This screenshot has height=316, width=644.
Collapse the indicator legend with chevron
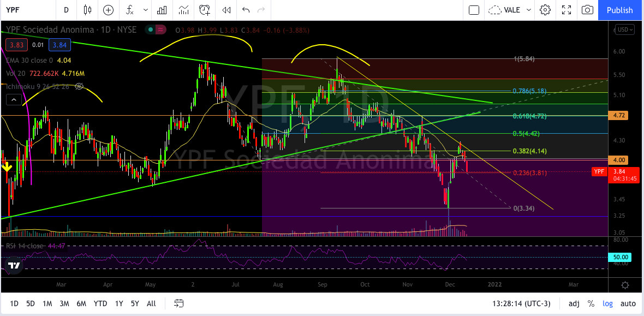(x=14, y=99)
